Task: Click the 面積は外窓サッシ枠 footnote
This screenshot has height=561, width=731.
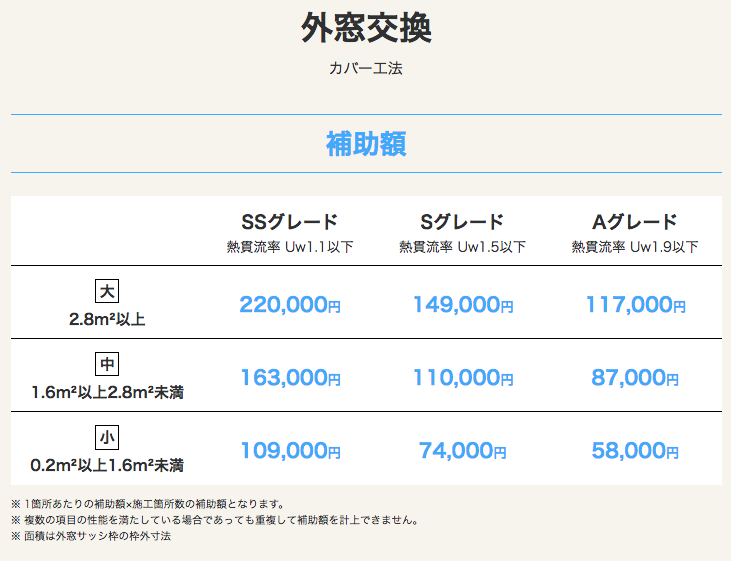Action: 91,536
